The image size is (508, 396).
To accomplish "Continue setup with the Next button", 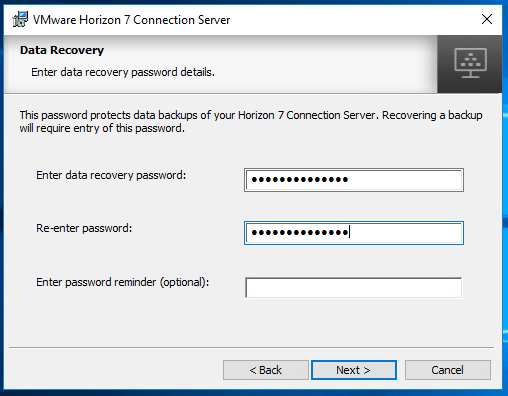I will pos(354,370).
